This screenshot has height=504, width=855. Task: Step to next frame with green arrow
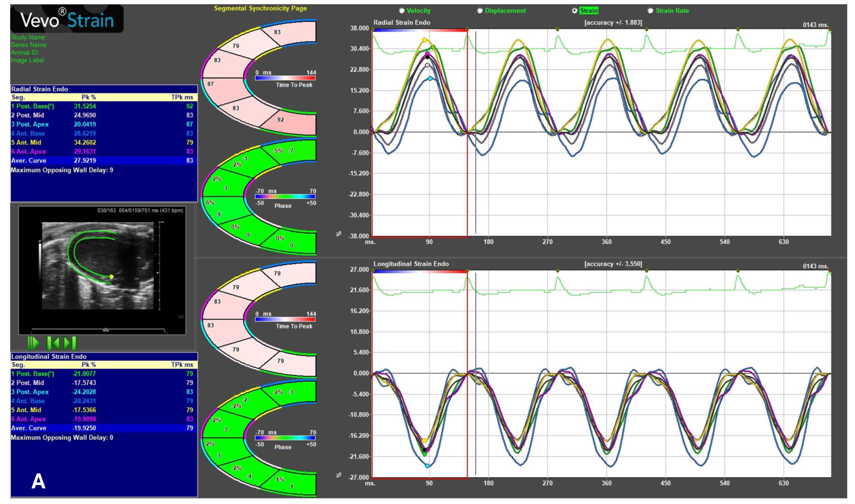pos(70,343)
